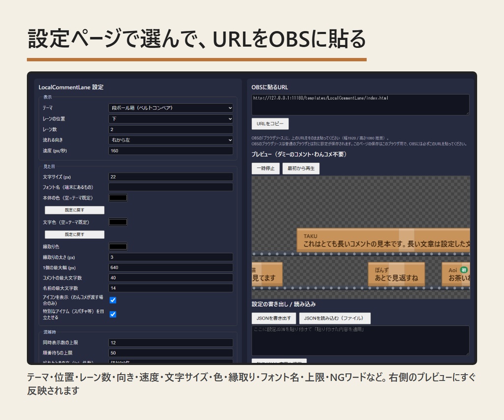
Task: Click the 順番待ちの上限 field
Action: pyautogui.click(x=171, y=353)
